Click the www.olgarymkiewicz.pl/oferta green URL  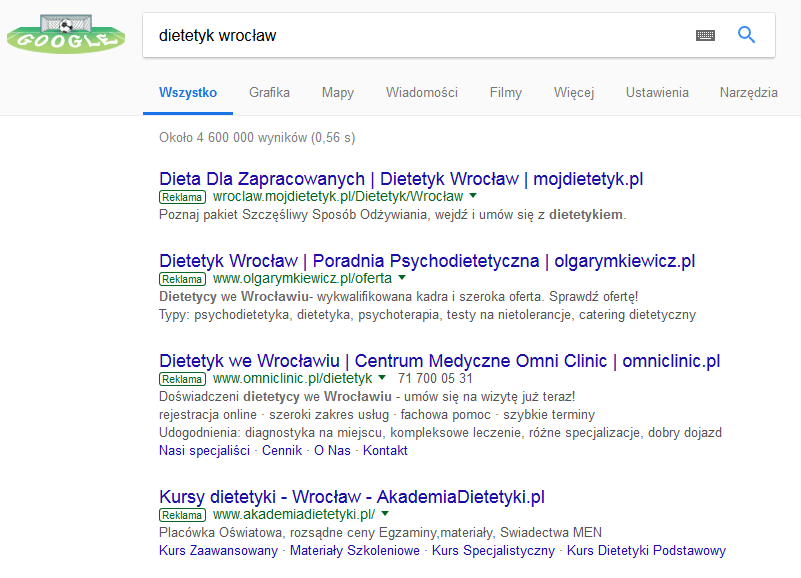click(x=302, y=278)
